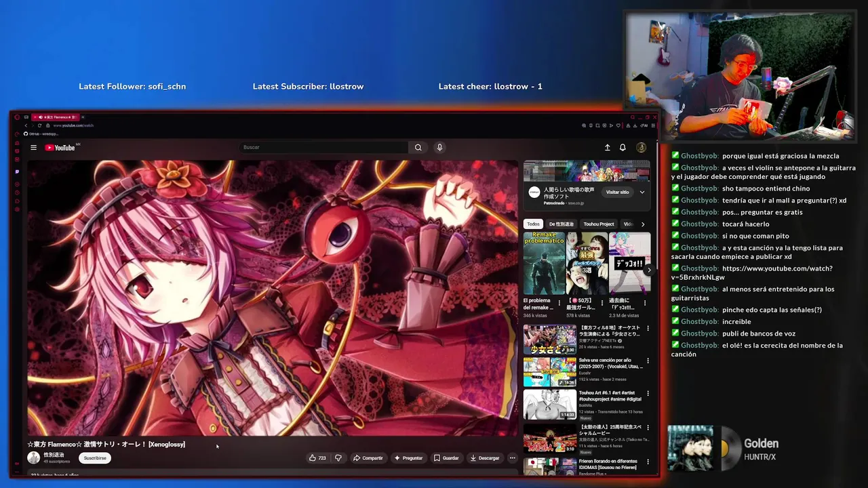This screenshot has width=868, height=488.
Task: Open the notifications bell
Action: 623,148
